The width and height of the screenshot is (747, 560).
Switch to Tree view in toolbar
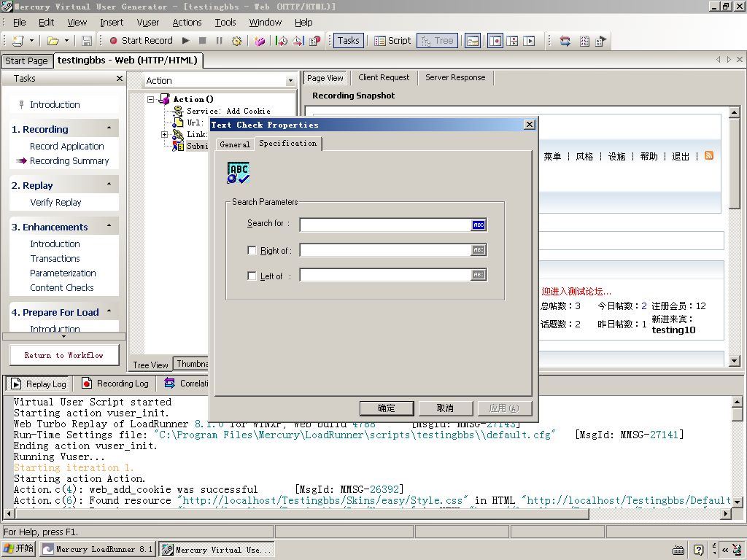coord(438,41)
